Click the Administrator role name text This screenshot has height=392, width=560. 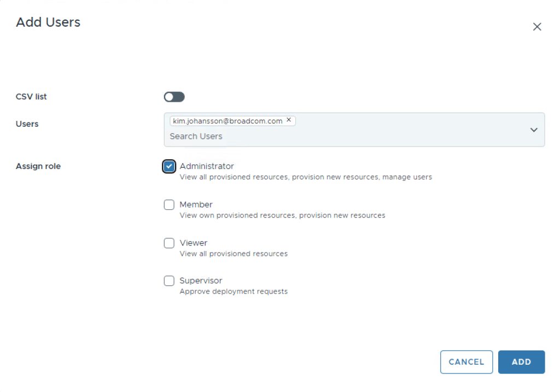pyautogui.click(x=207, y=166)
